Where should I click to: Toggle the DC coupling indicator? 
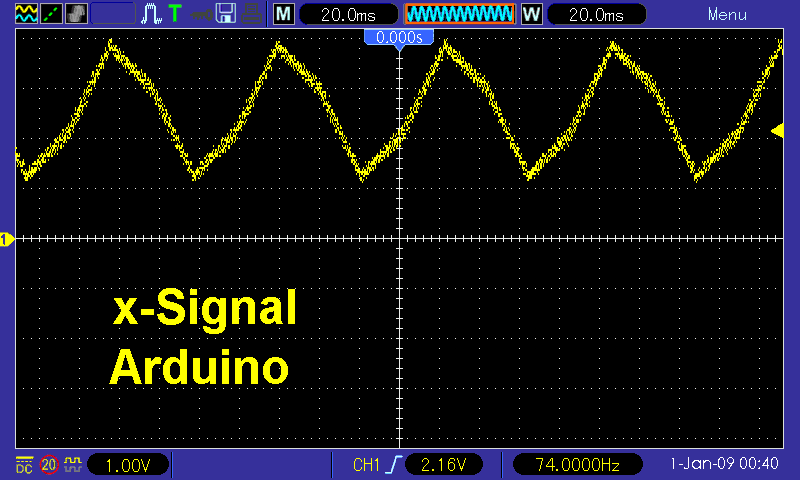click(x=24, y=465)
